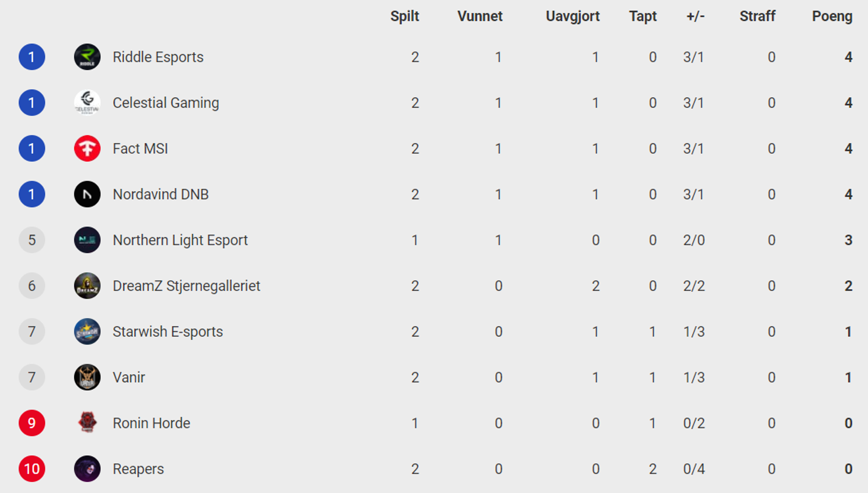Select the Spilt column header
This screenshot has width=868, height=493.
click(404, 16)
